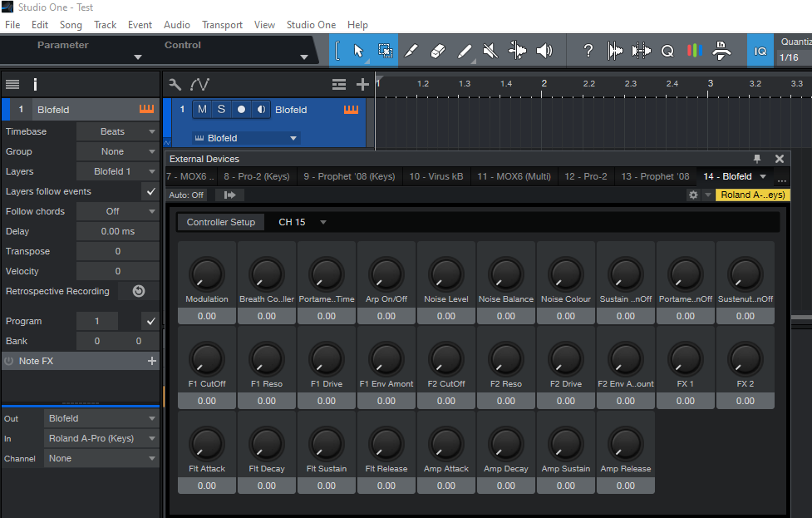Open the track list lines icon

[338, 85]
